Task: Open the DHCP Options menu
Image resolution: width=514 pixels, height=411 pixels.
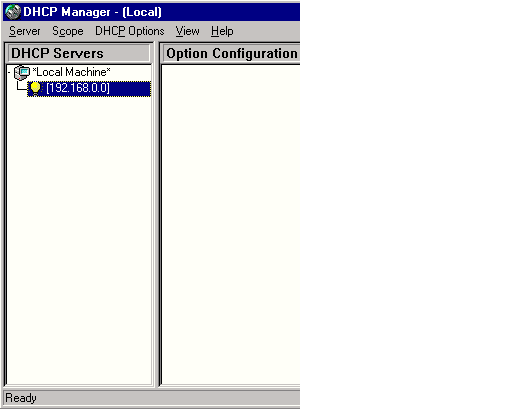Action: [x=130, y=31]
